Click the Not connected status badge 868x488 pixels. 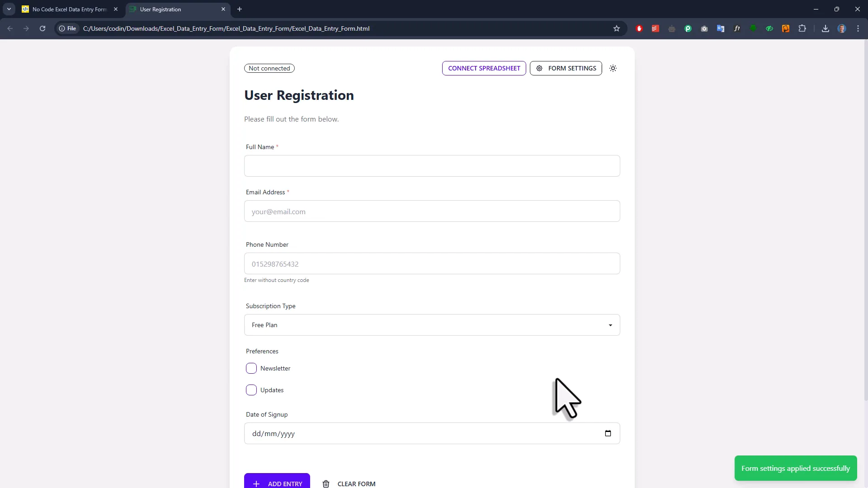point(269,68)
